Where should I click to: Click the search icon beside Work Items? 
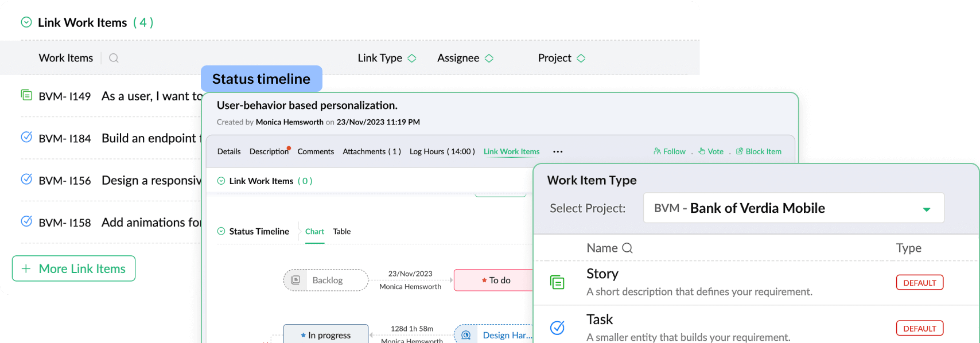tap(114, 58)
